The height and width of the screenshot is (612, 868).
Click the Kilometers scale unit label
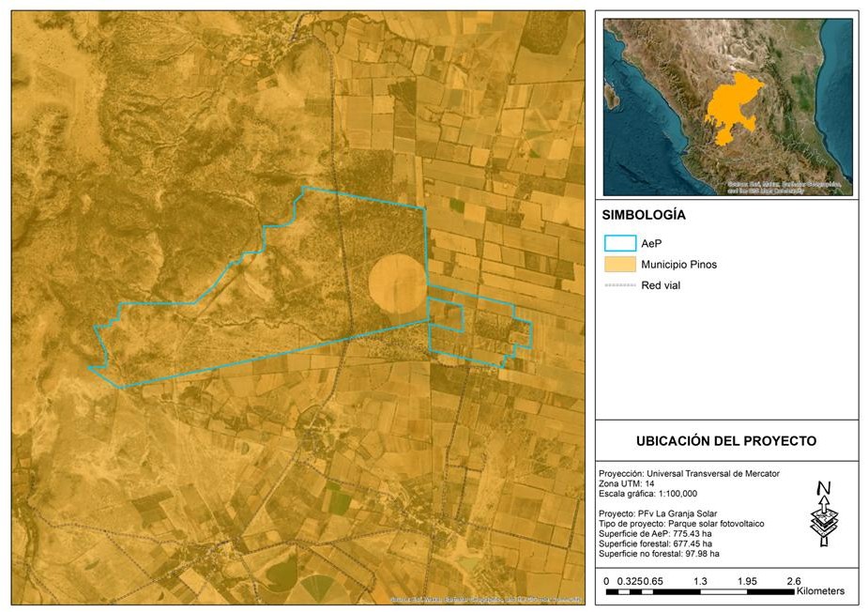(x=819, y=591)
